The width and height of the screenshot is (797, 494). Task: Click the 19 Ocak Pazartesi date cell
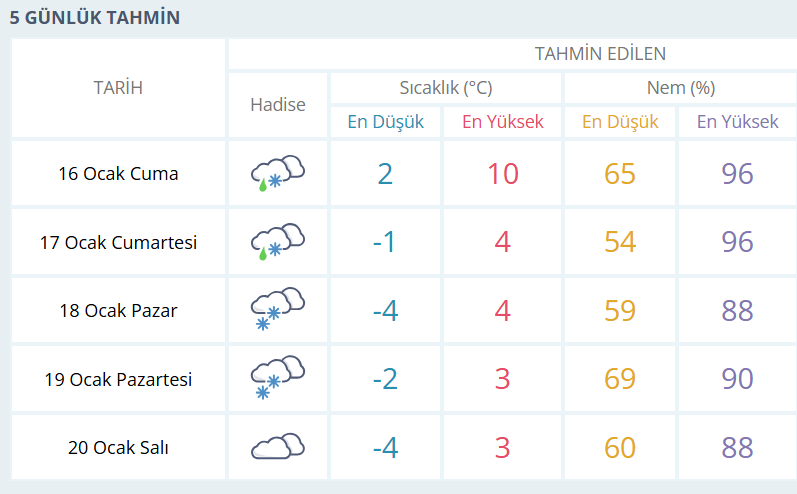point(118,379)
